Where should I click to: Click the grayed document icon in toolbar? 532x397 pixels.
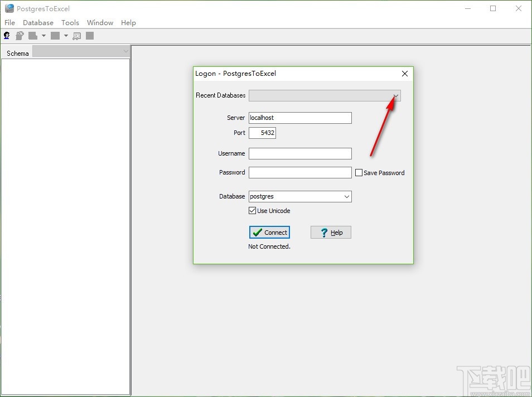(x=32, y=36)
